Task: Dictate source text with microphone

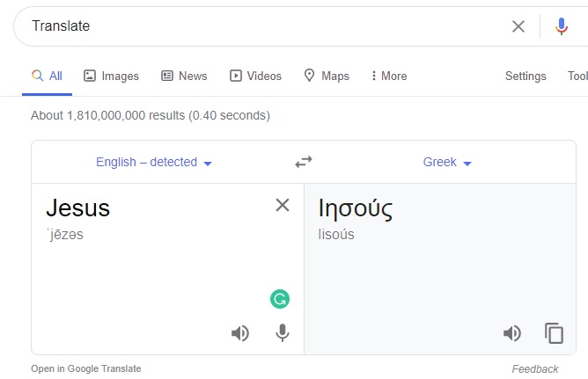Action: tap(283, 333)
